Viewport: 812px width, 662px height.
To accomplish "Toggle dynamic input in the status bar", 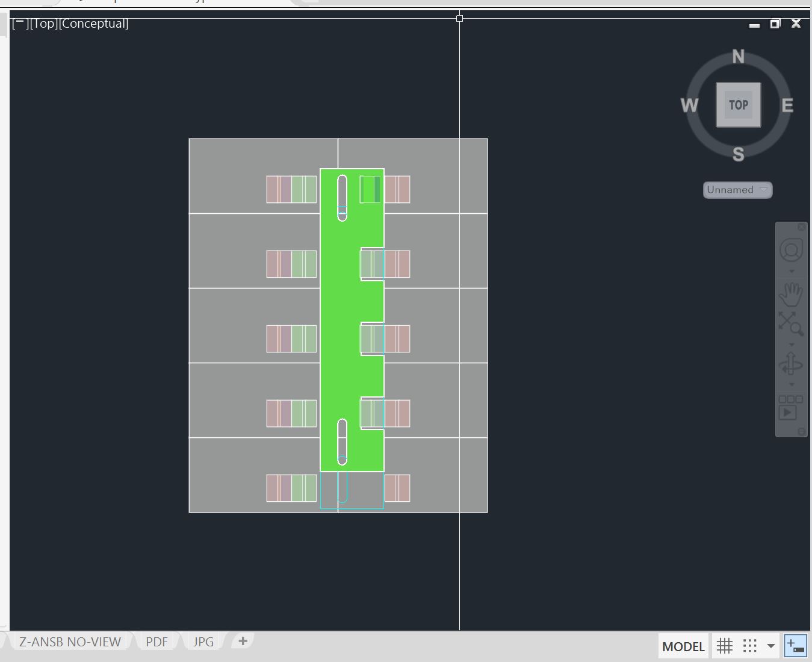I will tap(795, 646).
